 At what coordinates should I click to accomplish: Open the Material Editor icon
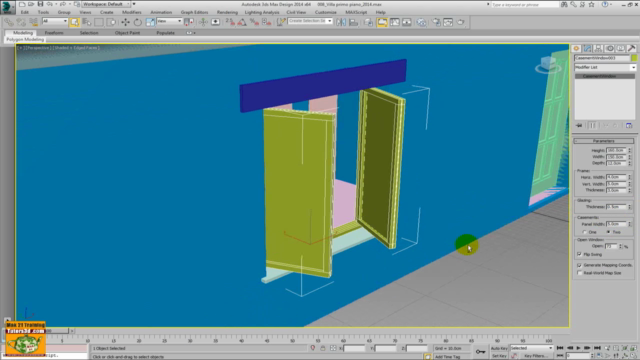(421, 22)
